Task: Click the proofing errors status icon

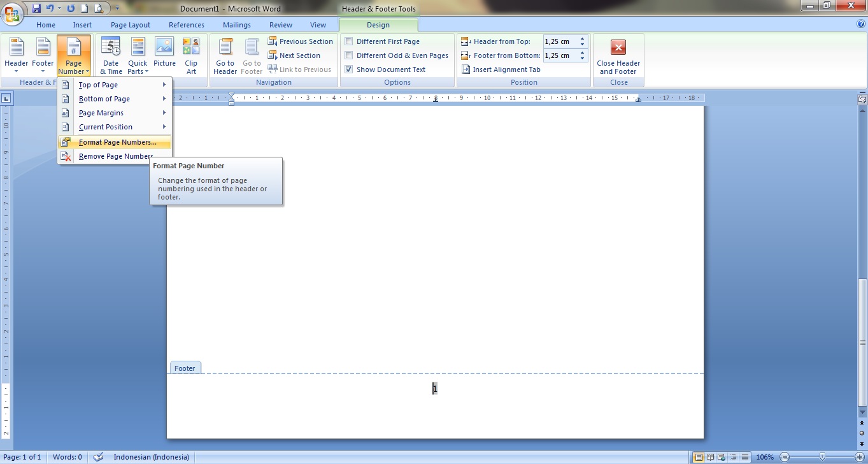Action: 98,457
